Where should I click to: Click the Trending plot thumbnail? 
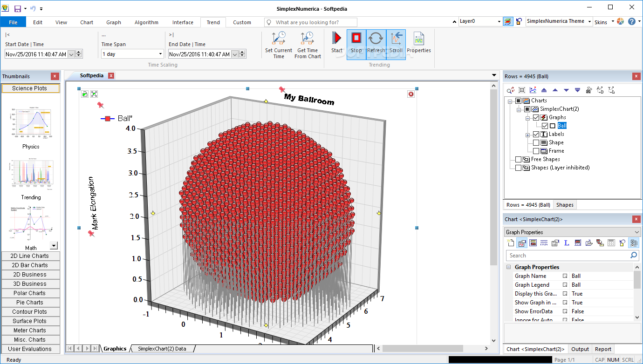click(x=31, y=175)
